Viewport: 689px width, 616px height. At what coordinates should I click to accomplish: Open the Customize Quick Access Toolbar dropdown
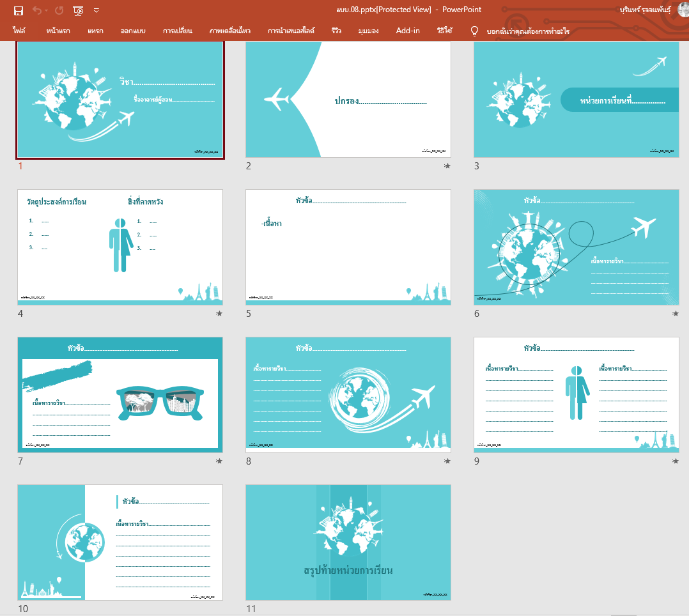97,10
